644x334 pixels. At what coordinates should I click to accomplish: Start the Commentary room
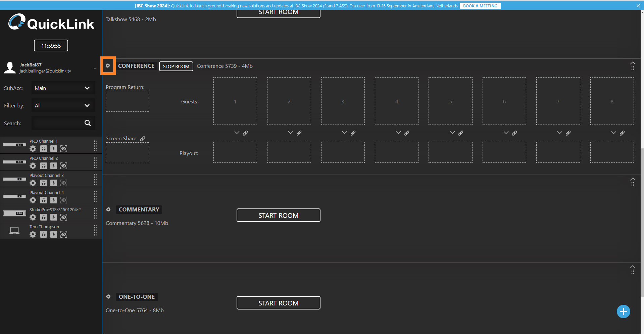click(x=278, y=216)
